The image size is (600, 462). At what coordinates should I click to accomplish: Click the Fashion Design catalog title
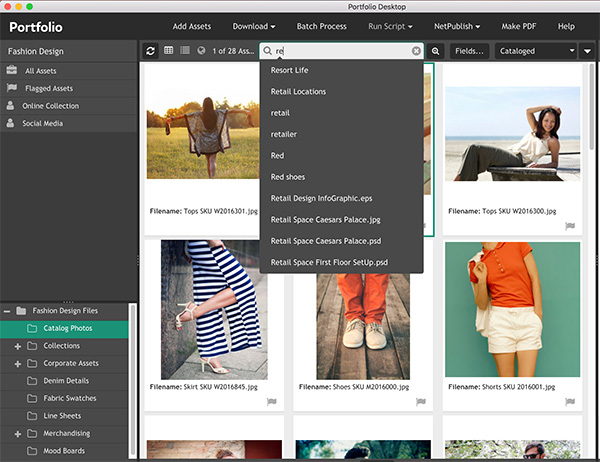pyautogui.click(x=36, y=51)
